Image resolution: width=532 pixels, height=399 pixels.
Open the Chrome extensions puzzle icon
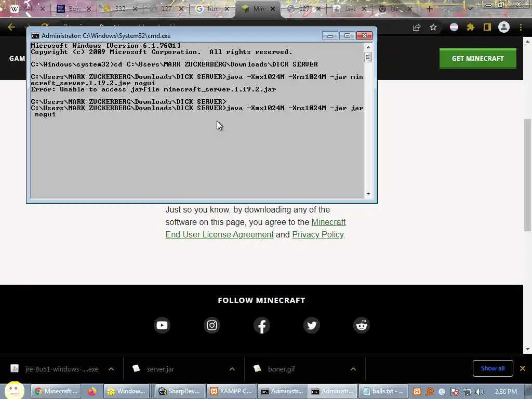(471, 27)
